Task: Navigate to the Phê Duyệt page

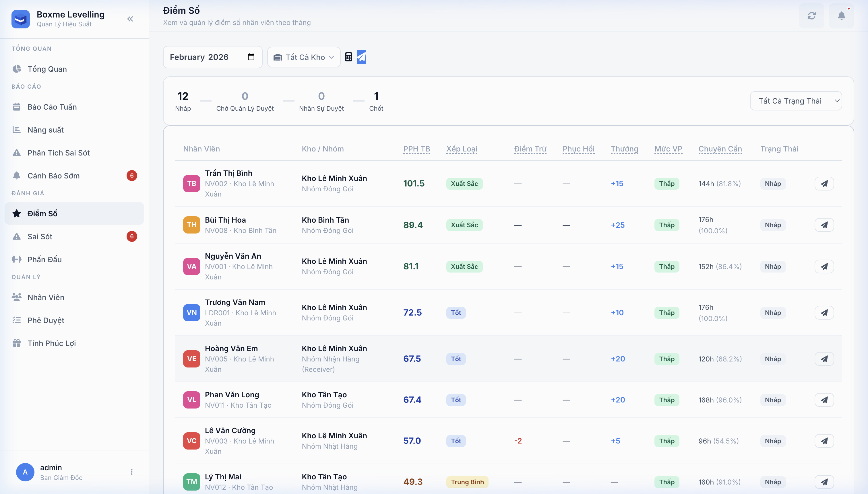Action: tap(46, 320)
